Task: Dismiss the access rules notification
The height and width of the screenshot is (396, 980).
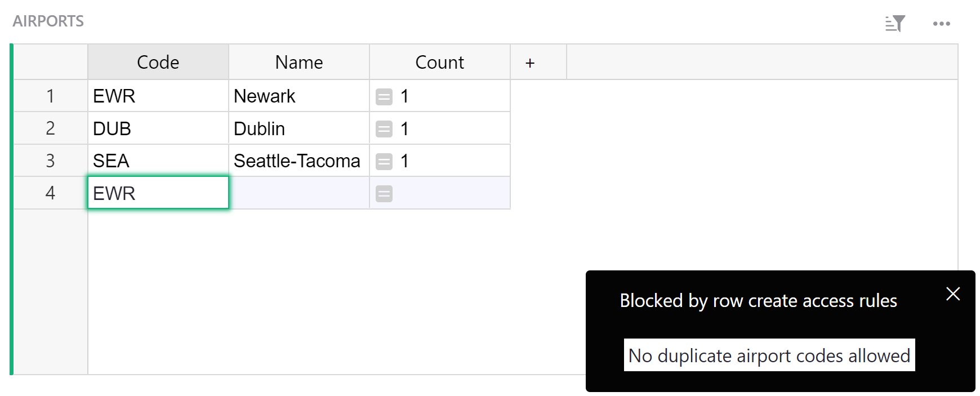Action: [x=952, y=293]
